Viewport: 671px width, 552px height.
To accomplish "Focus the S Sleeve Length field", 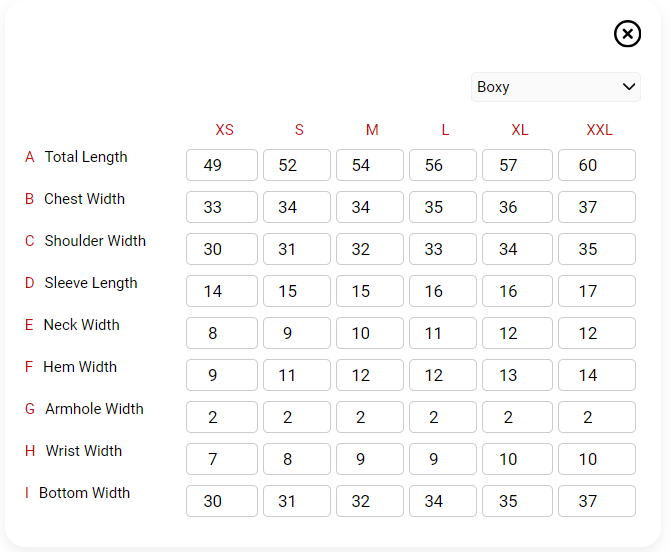I will point(297,291).
